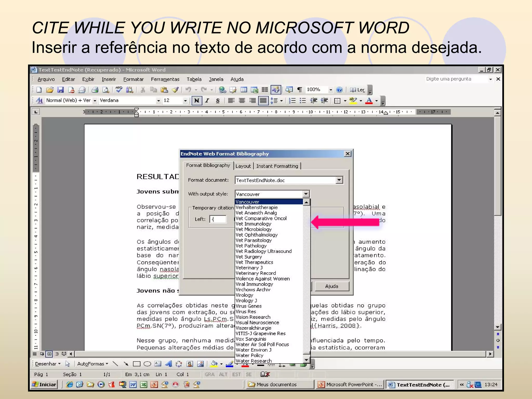
Task: Select the Arrow drawing tool
Action: pos(126,364)
